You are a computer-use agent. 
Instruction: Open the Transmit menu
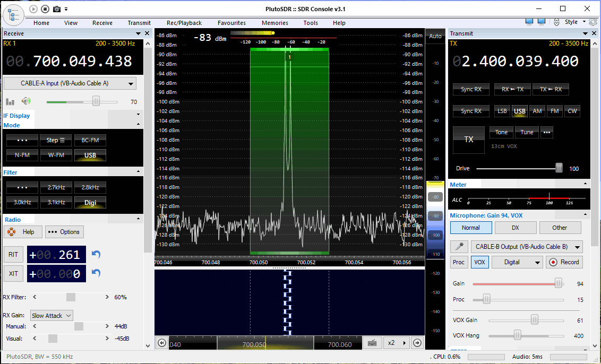click(x=139, y=23)
